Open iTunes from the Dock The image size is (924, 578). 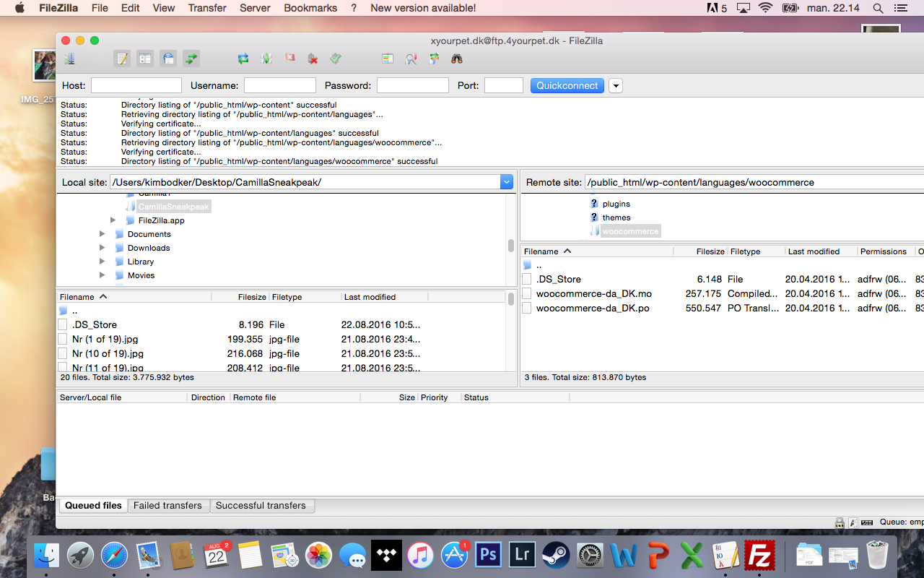tap(420, 555)
